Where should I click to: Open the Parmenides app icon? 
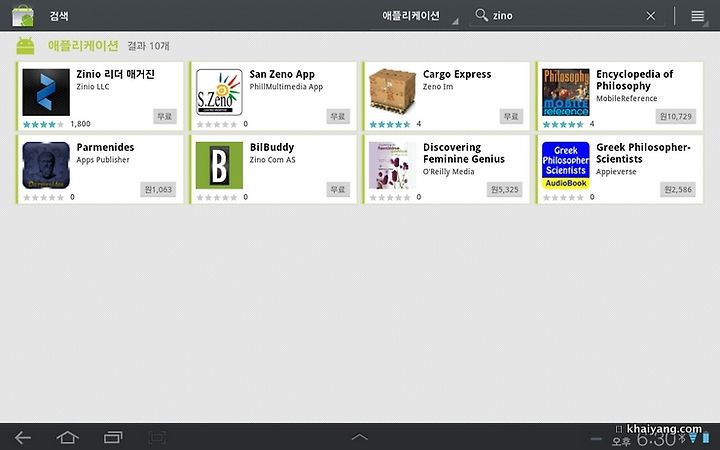[46, 165]
